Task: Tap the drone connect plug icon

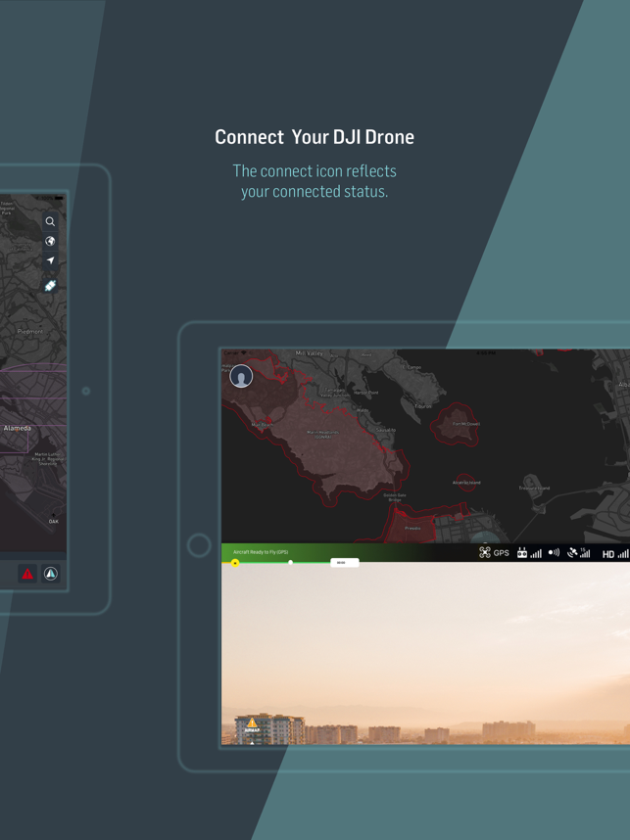Action: click(x=50, y=286)
